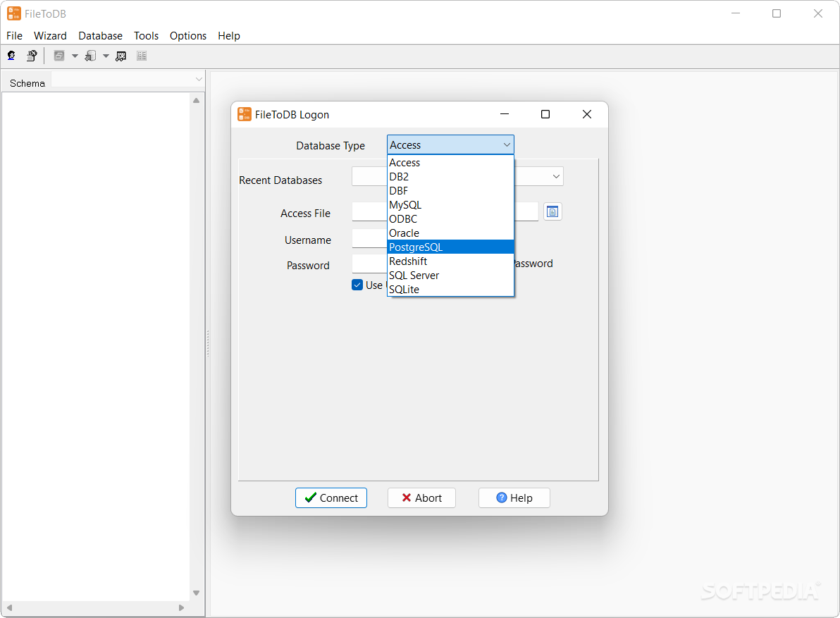
Task: Click the dialog Help button
Action: [514, 498]
